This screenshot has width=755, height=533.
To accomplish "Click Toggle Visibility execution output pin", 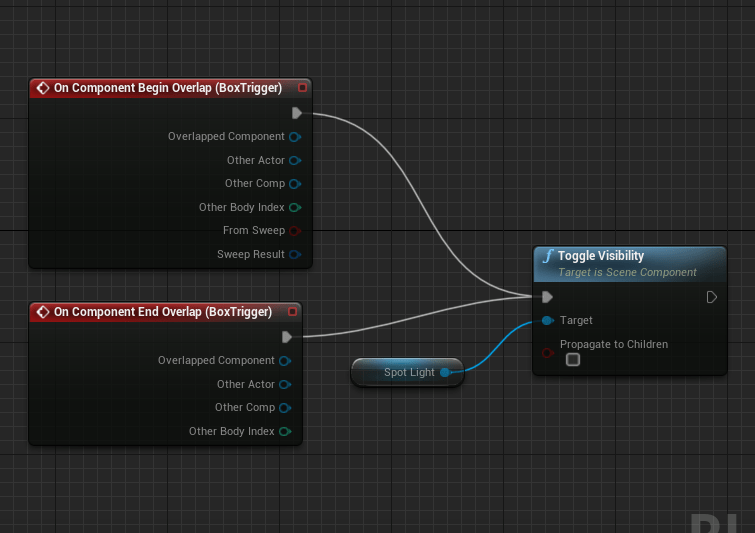I will pos(711,297).
